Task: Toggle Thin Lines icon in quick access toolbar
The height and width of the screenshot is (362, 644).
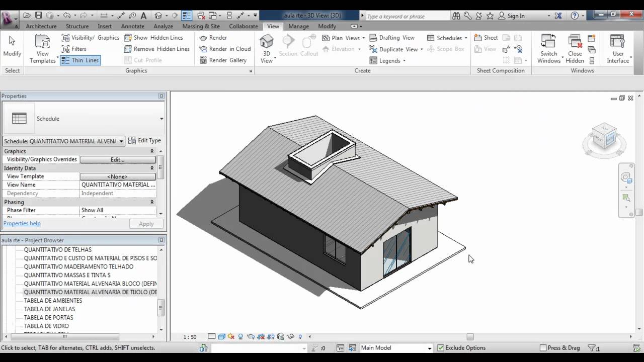Action: point(187,16)
